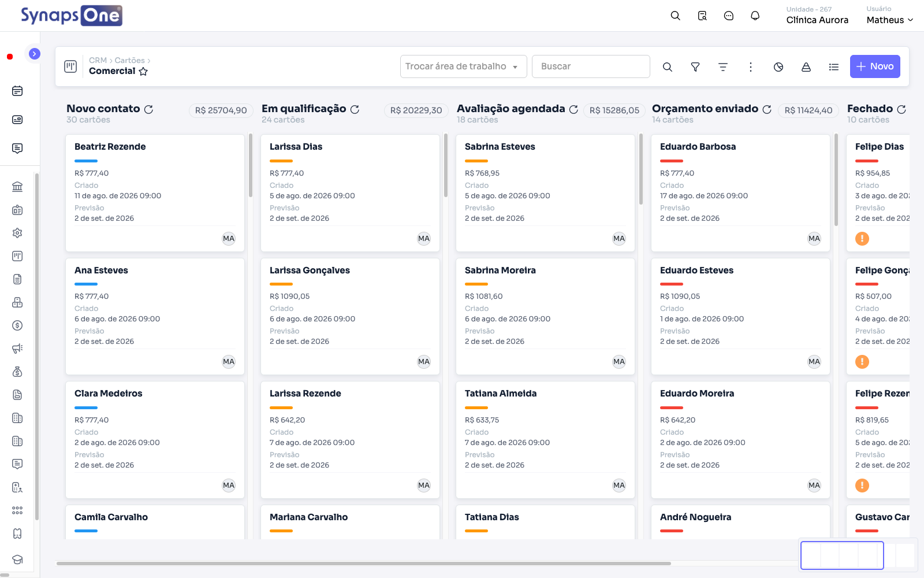Open the bank building icon in sidebar
This screenshot has height=578, width=924.
point(17,187)
